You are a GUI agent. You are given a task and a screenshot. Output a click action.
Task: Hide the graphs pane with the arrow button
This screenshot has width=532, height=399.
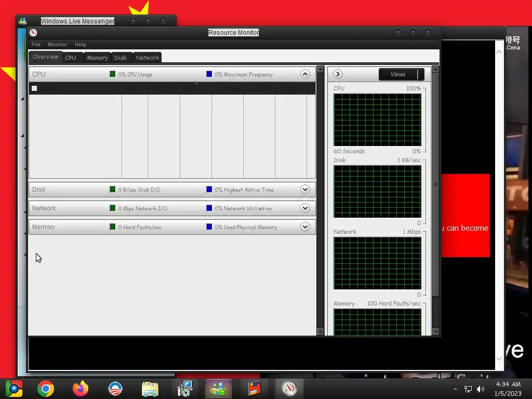click(x=338, y=74)
